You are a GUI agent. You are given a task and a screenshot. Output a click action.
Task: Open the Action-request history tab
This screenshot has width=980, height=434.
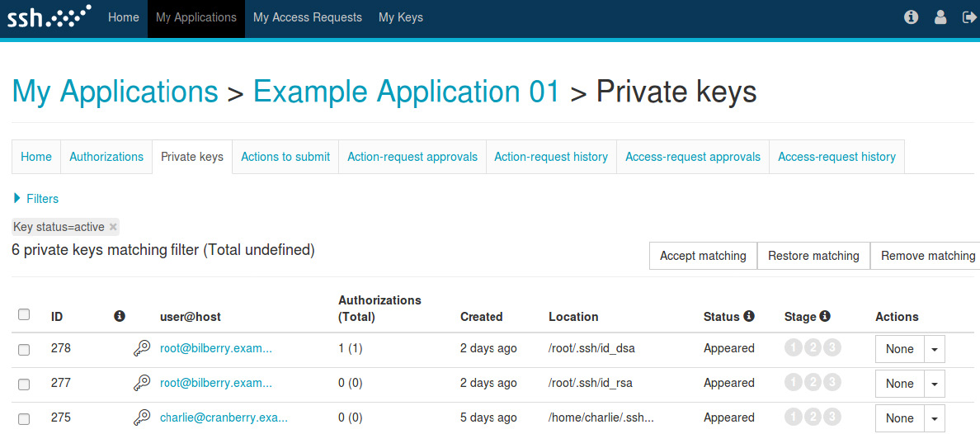click(551, 157)
